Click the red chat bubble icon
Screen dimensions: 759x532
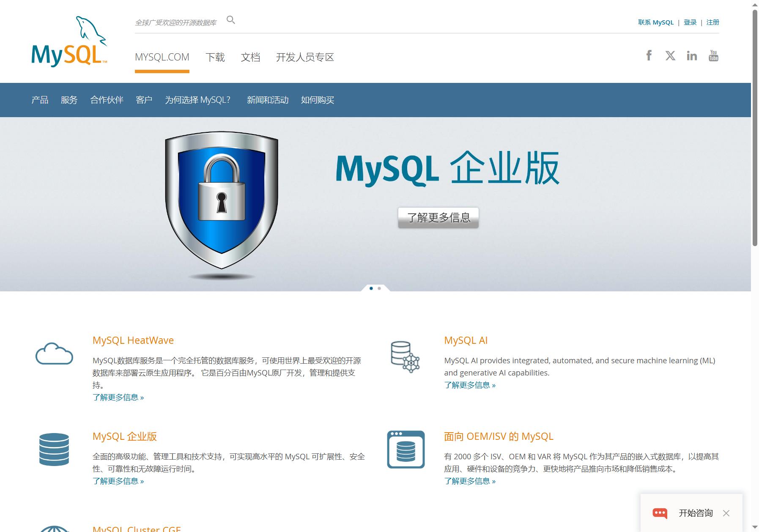click(x=660, y=513)
